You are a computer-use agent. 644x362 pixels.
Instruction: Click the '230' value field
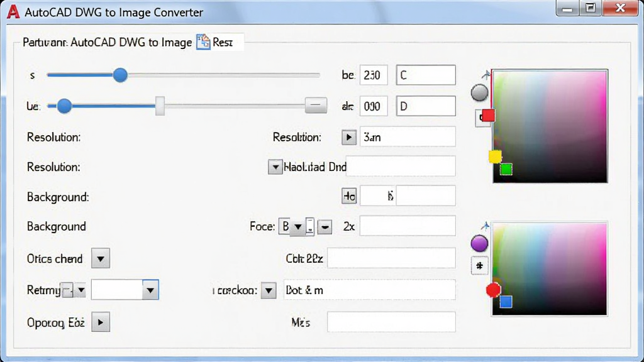click(x=374, y=75)
